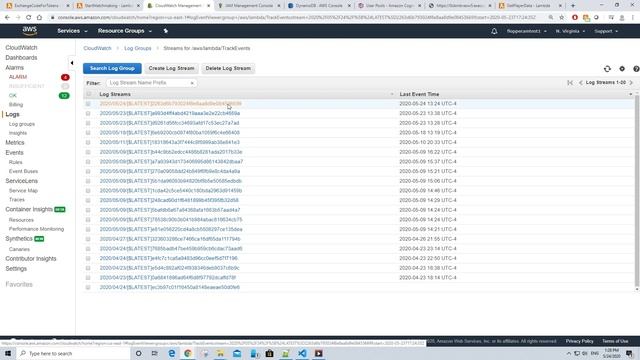This screenshot has width=640, height=360.
Task: Click the browser home button
Action: click(x=39, y=18)
